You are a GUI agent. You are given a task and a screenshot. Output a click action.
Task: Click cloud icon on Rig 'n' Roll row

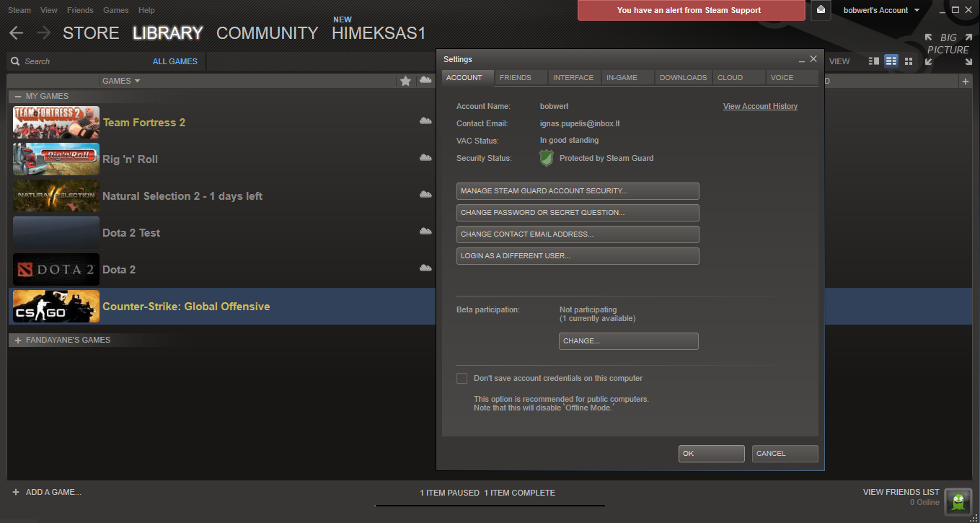click(x=425, y=157)
